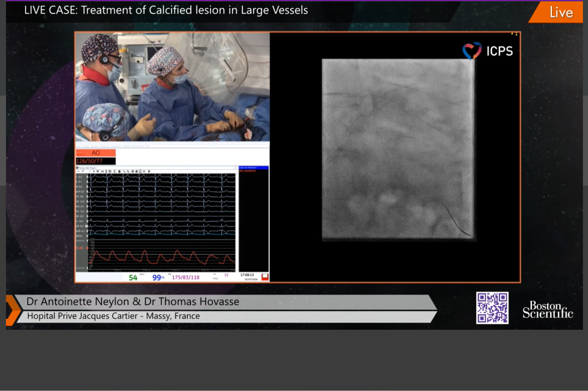Click the Boston Scientific logo
Viewport: 588px width, 391px height.
548,309
